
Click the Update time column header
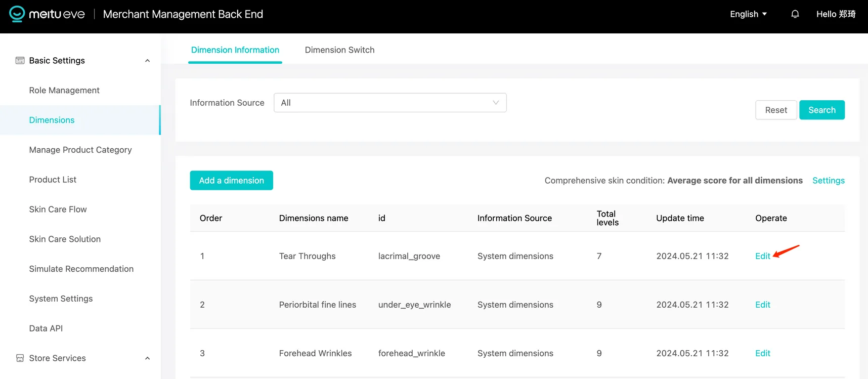pyautogui.click(x=680, y=218)
